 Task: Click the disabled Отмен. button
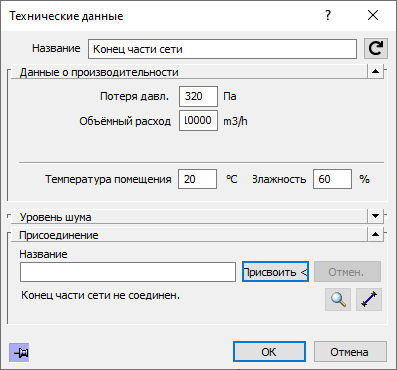coord(347,272)
